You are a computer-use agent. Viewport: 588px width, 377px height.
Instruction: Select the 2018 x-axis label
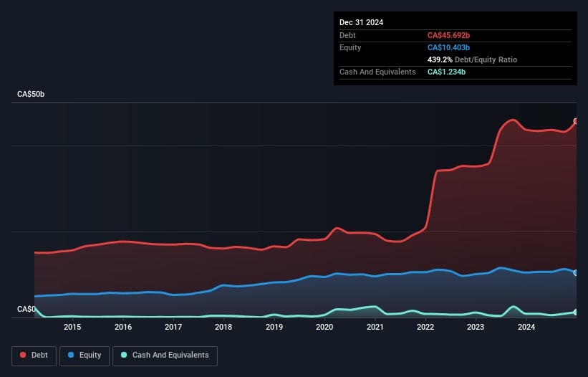tap(223, 328)
